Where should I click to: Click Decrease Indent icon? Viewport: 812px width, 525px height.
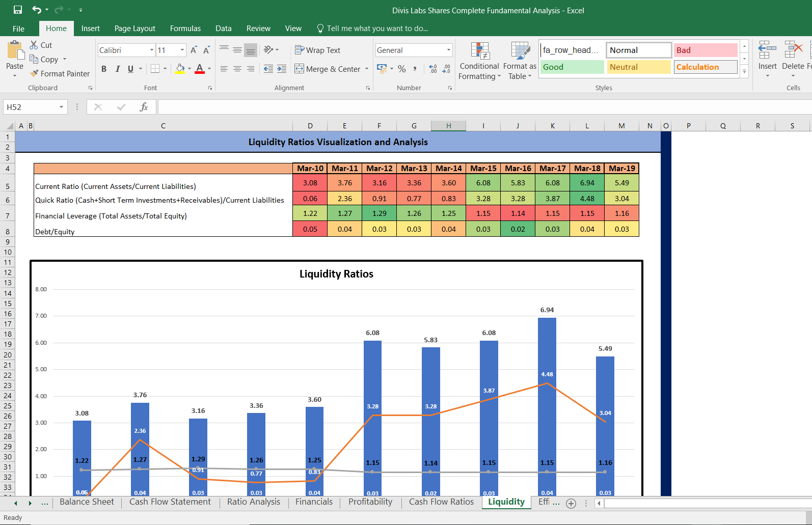[x=268, y=69]
